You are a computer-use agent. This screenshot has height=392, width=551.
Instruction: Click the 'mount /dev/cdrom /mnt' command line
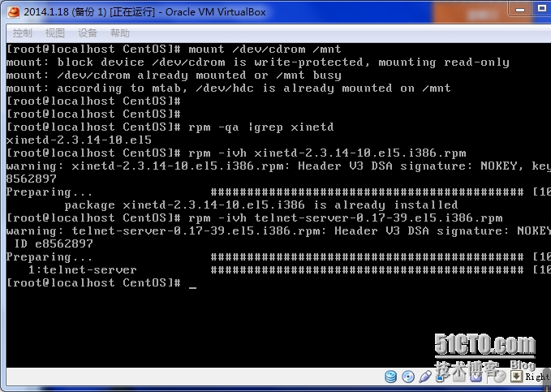(x=174, y=50)
